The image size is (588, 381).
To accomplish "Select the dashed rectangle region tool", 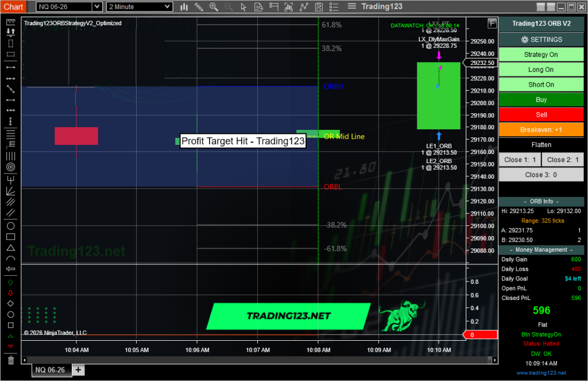I will (10, 54).
